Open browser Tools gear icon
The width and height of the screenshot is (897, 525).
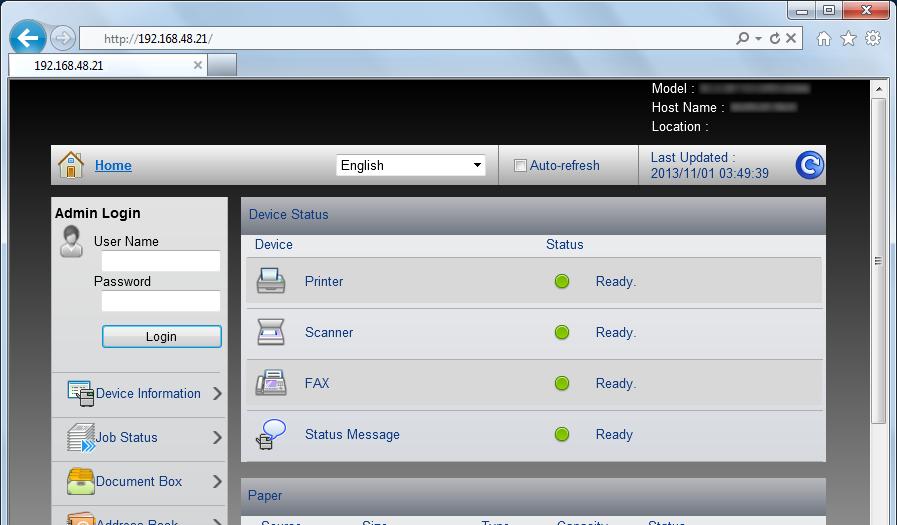point(873,38)
